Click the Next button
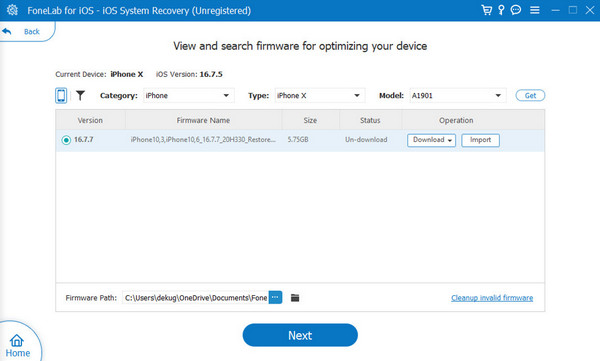 300,335
